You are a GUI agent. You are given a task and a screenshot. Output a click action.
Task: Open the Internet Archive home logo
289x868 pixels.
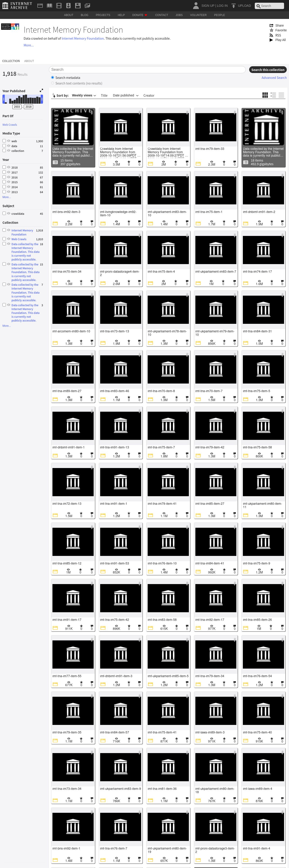[17, 5]
